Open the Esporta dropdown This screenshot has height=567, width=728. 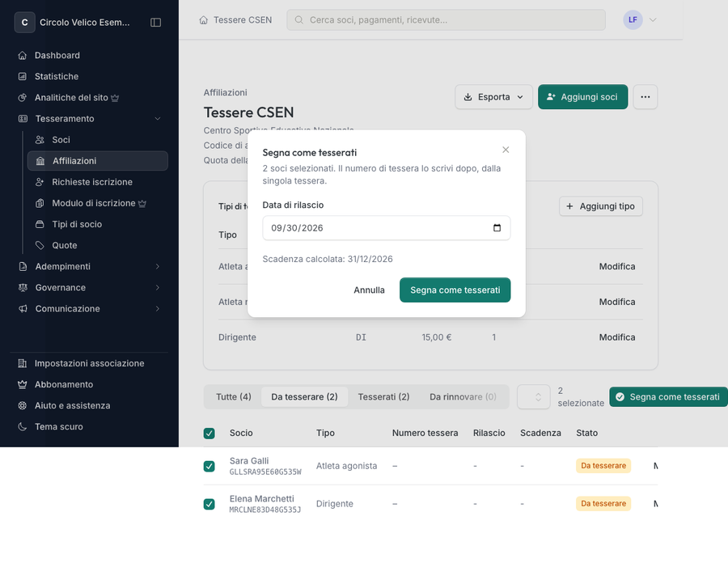pos(493,97)
